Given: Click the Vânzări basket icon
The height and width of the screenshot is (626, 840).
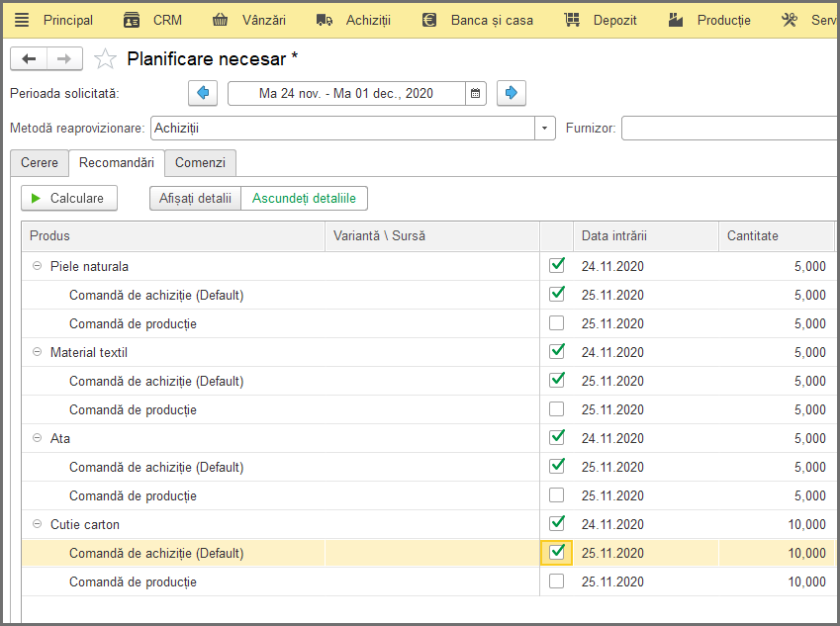Looking at the screenshot, I should [220, 21].
